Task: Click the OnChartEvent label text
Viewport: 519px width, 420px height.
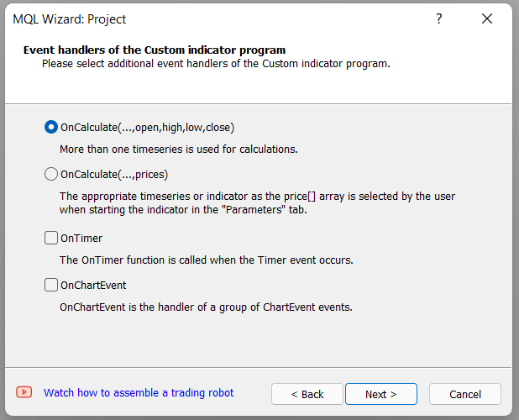Action: [x=93, y=286]
